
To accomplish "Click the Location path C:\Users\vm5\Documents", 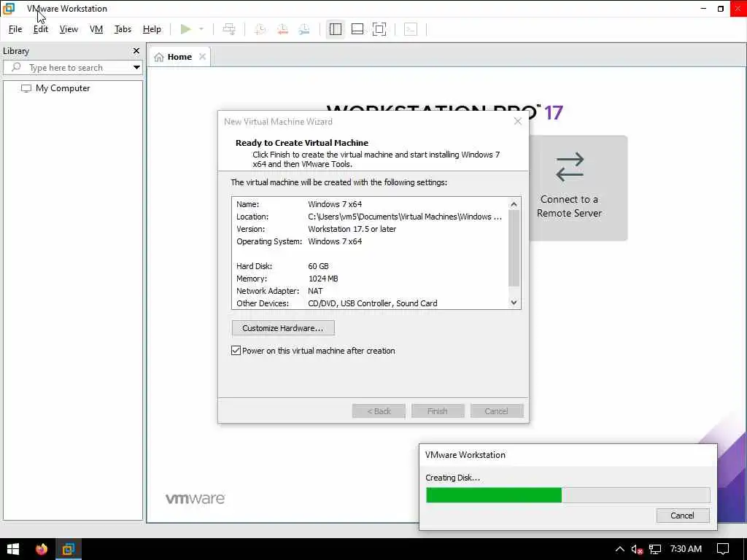I will [404, 217].
